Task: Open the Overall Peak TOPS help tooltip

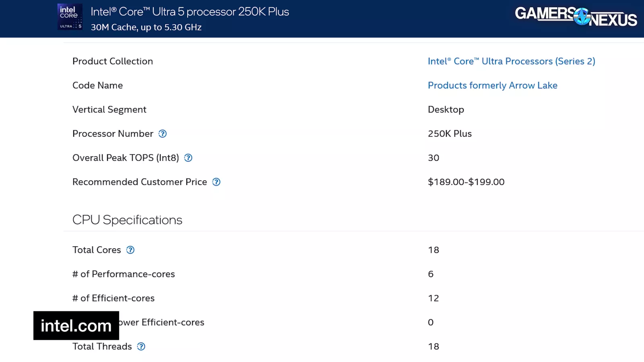Action: tap(188, 158)
